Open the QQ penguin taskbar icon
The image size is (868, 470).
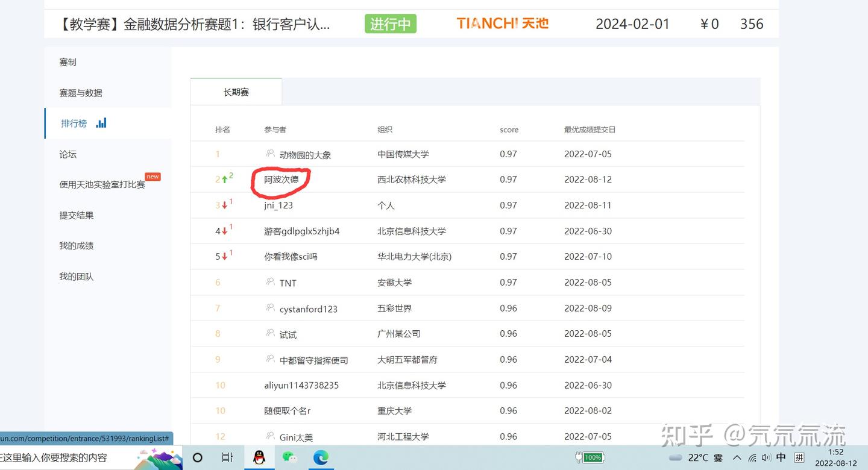[x=259, y=457]
